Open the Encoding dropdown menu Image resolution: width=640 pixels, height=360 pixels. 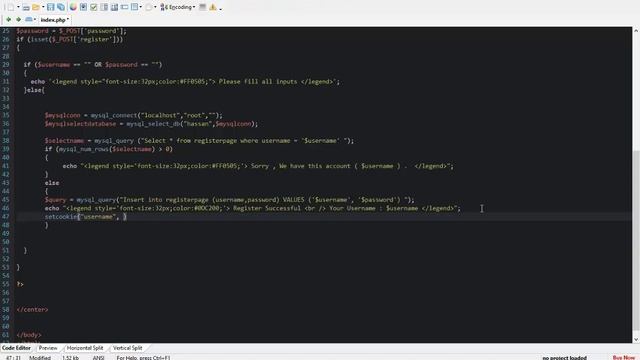(178, 7)
